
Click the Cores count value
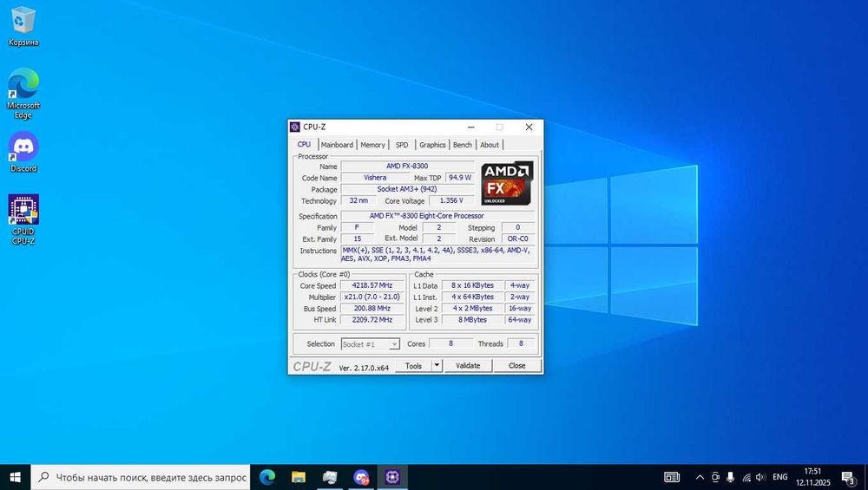pyautogui.click(x=450, y=343)
